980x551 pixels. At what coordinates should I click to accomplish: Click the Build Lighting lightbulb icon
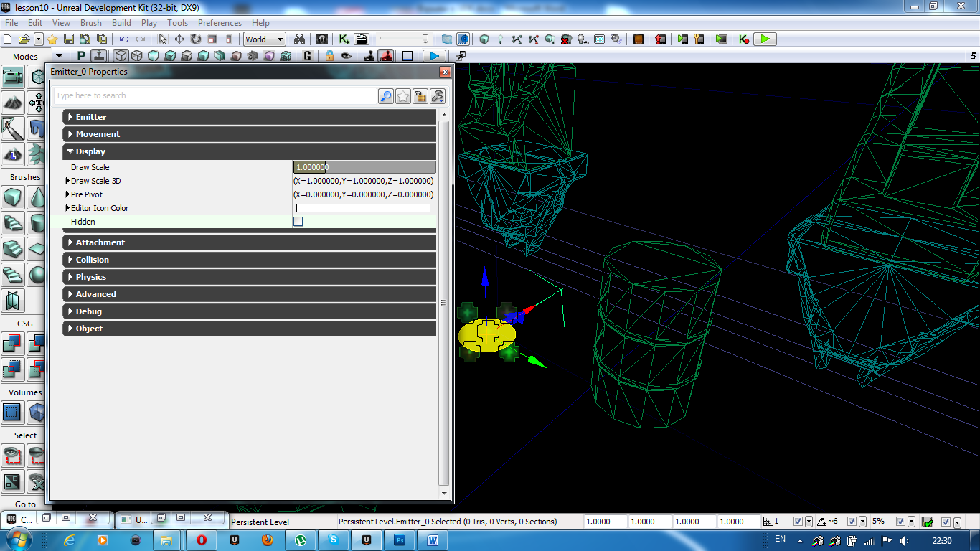click(501, 39)
